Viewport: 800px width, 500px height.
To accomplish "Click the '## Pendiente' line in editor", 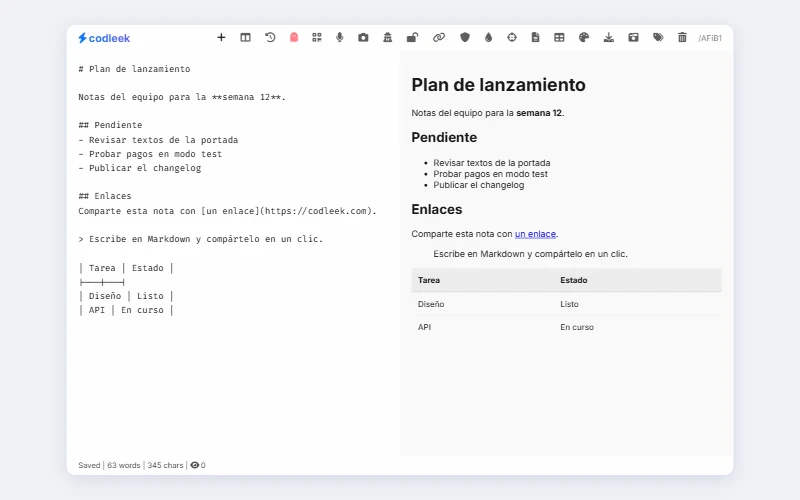I will tap(110, 125).
